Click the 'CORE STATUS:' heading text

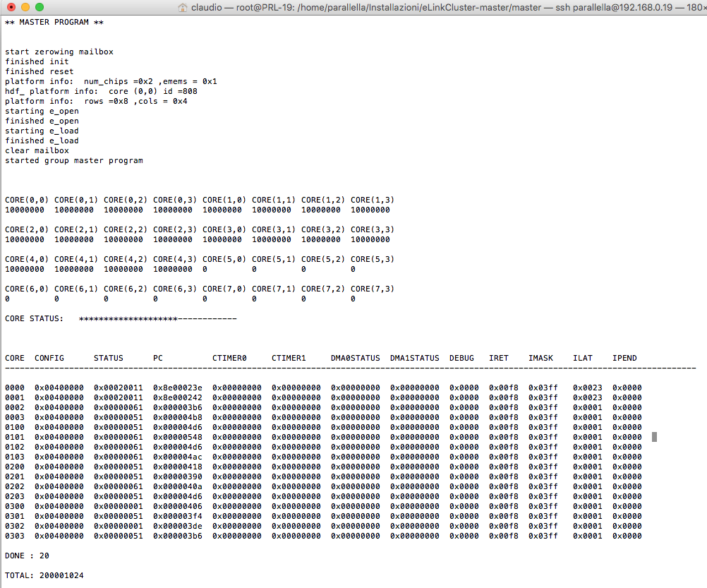coord(34,318)
